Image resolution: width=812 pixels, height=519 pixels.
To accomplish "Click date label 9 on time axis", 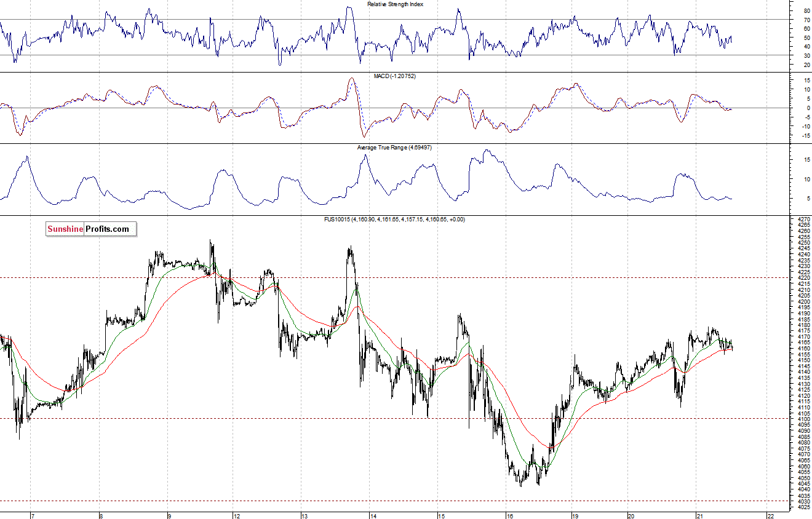I will tap(169, 515).
